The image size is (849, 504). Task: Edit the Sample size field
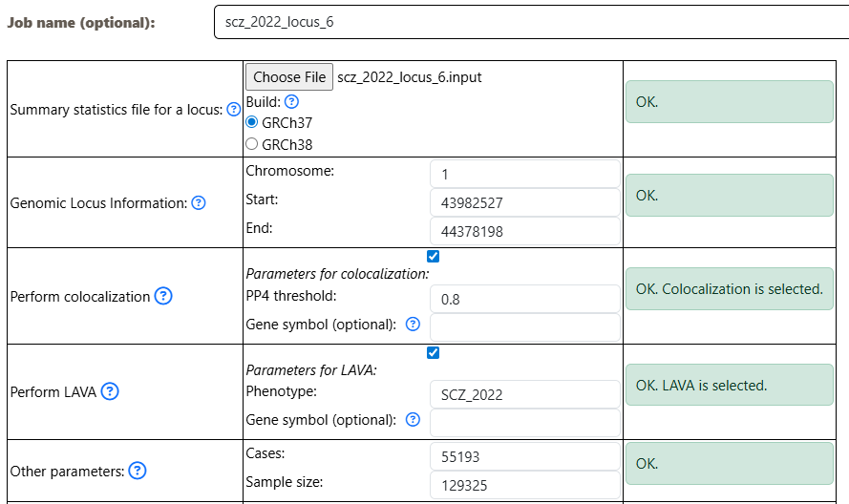pyautogui.click(x=525, y=485)
